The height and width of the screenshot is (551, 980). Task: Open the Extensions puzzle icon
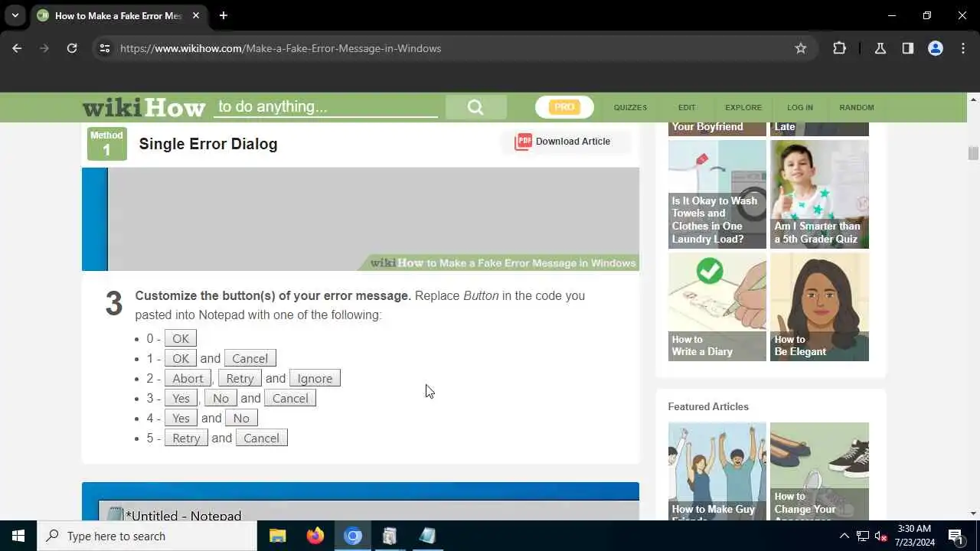840,48
